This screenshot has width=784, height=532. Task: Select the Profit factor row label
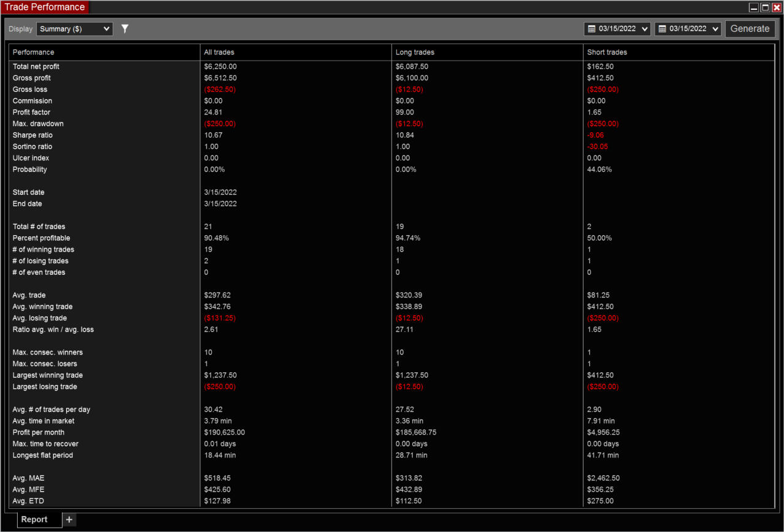pos(32,112)
